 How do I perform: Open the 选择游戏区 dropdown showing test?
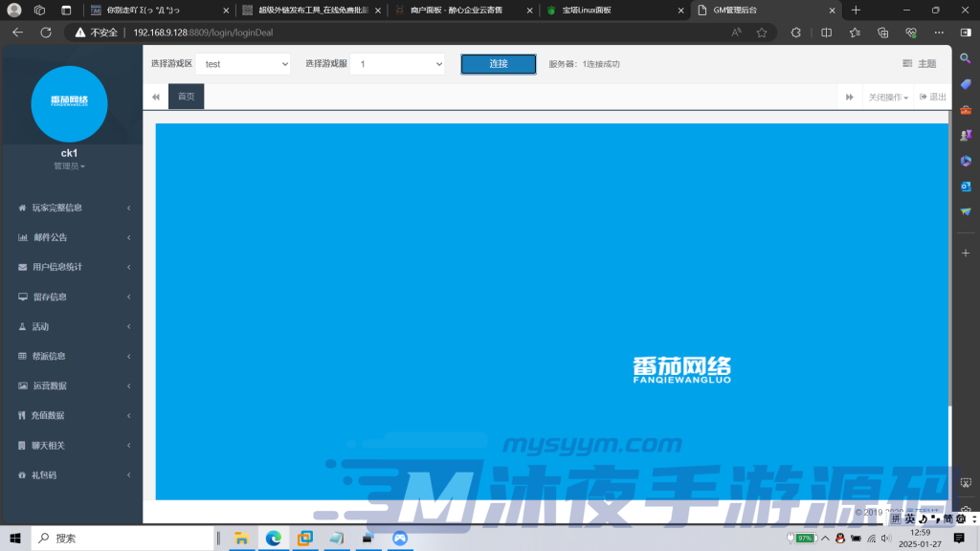(243, 63)
